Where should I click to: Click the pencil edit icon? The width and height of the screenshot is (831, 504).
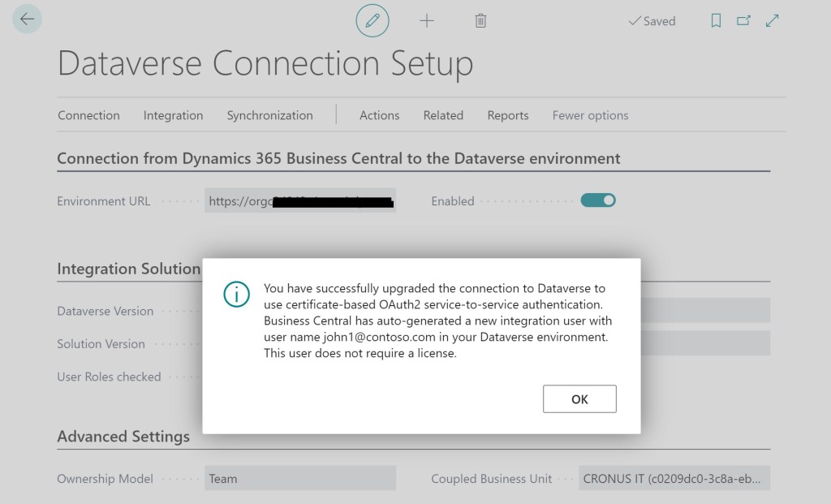click(372, 21)
